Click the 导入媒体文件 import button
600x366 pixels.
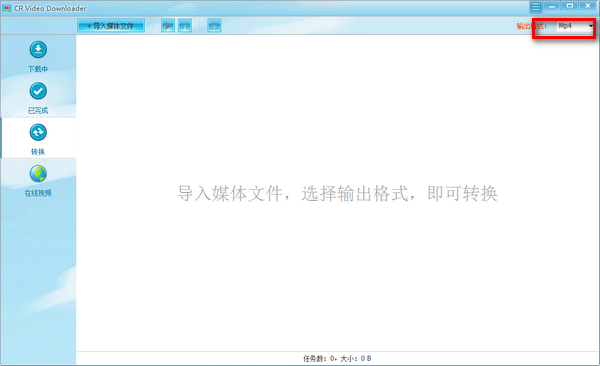point(111,26)
